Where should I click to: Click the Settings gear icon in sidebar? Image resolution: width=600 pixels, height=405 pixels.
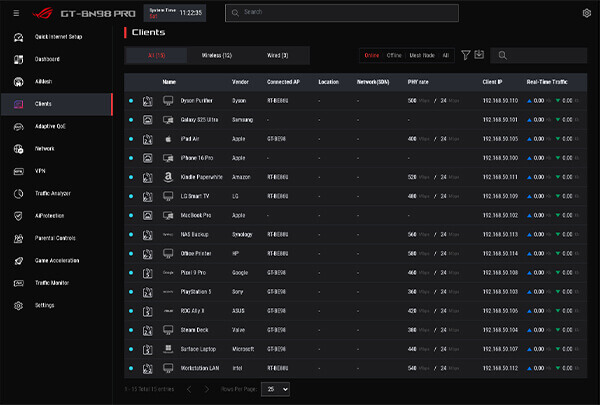point(18,306)
